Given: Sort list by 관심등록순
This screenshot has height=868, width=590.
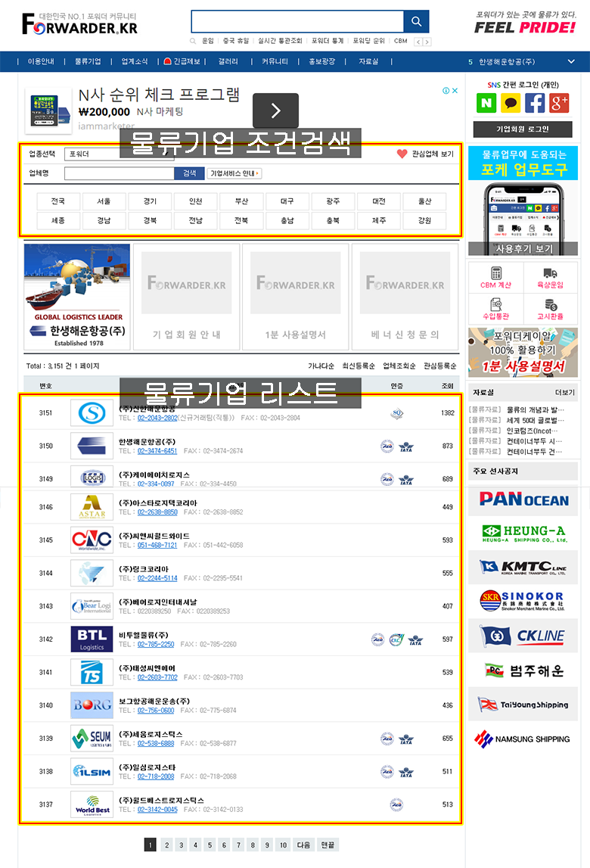Looking at the screenshot, I should tap(440, 366).
